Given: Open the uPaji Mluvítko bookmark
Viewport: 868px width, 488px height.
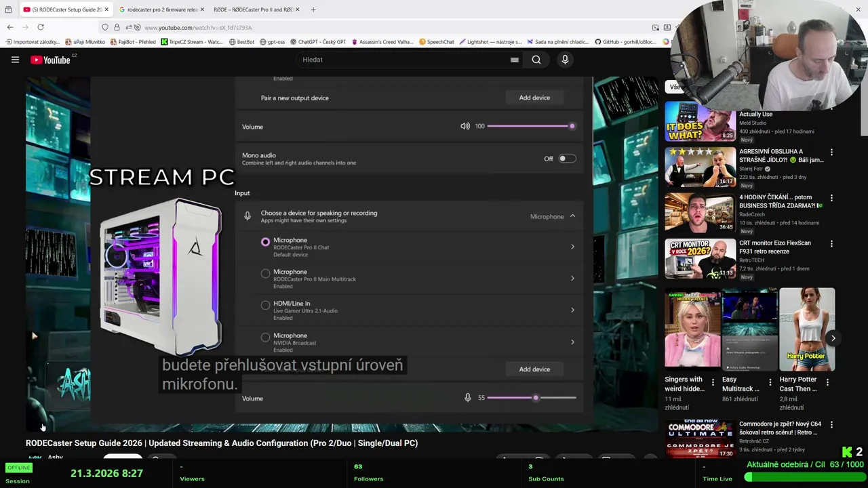Looking at the screenshot, I should (85, 41).
